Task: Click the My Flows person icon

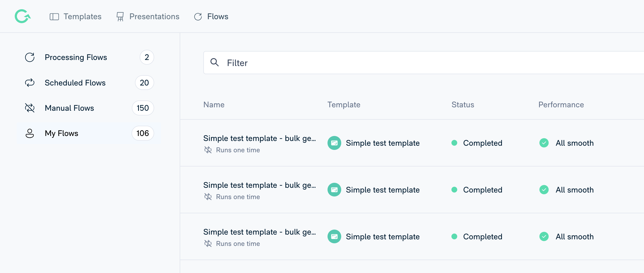Action: coord(30,133)
